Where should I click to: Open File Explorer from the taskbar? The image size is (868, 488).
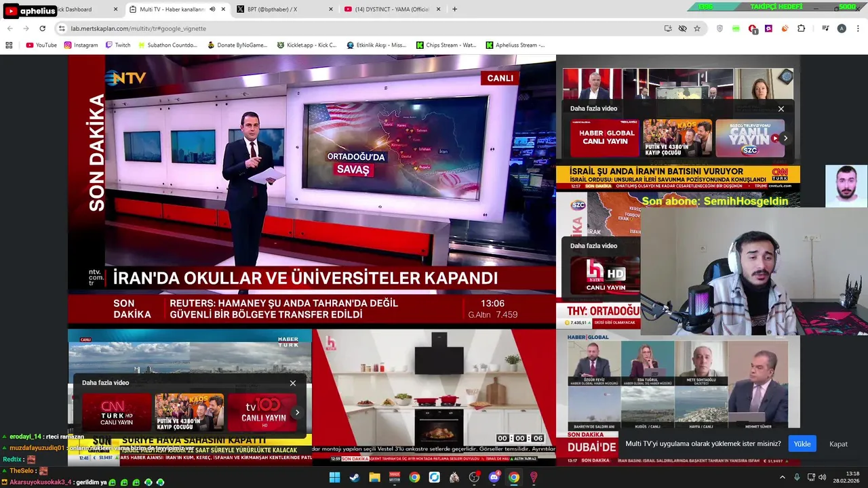[x=374, y=477]
